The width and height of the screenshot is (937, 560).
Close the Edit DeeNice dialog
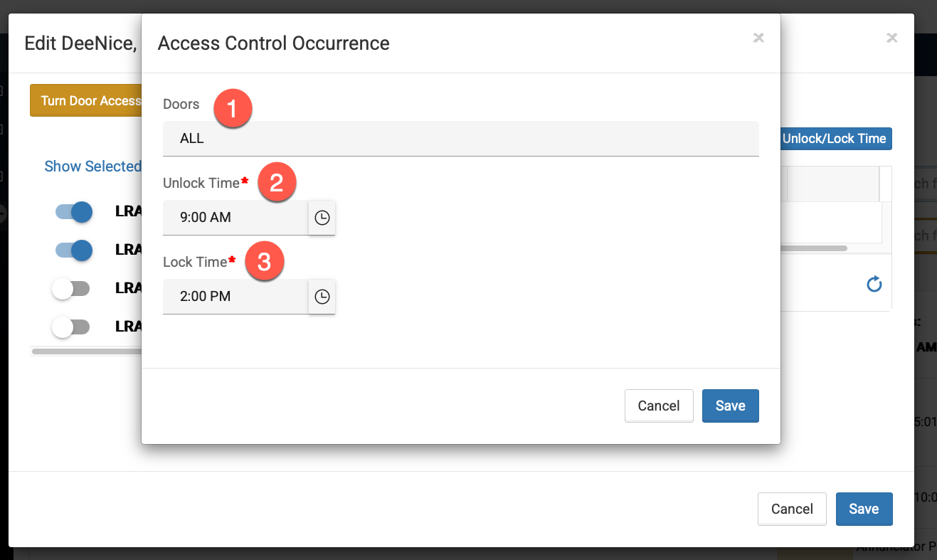[891, 38]
